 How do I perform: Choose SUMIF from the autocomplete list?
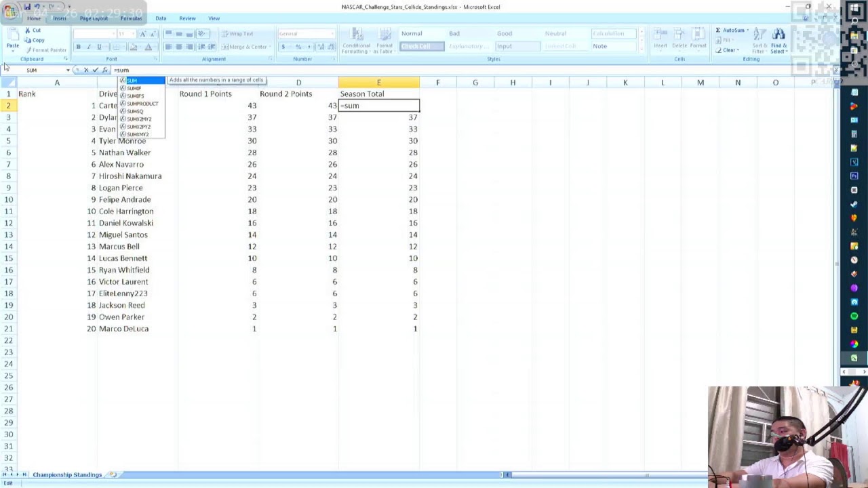(142, 88)
